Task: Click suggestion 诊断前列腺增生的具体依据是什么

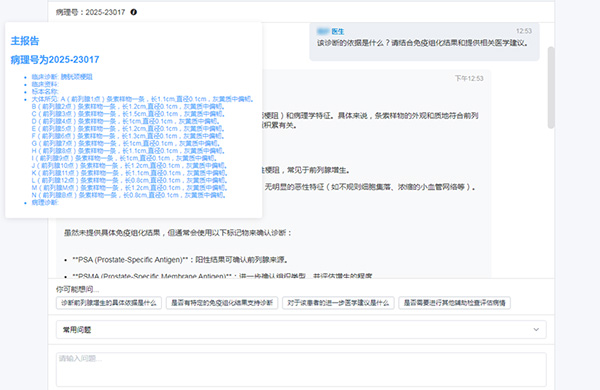Action: click(109, 303)
